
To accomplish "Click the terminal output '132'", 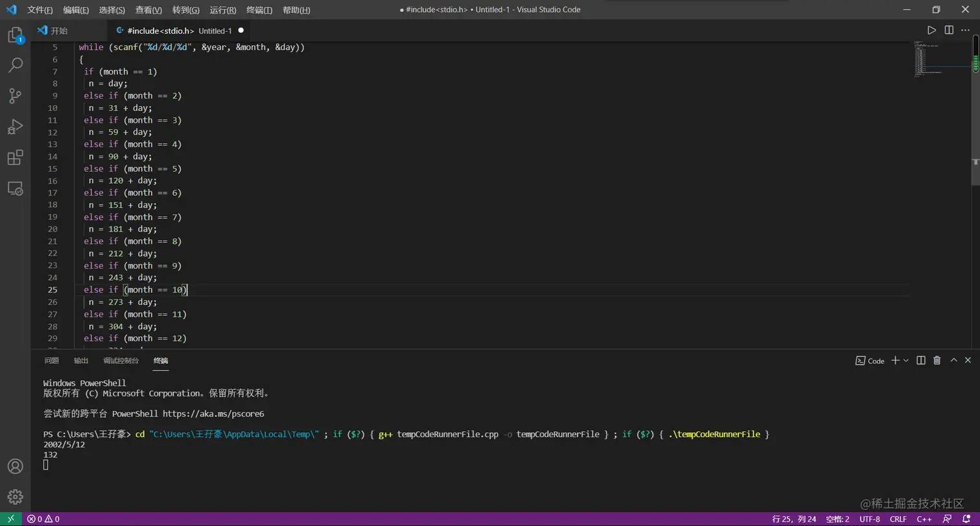I will [x=51, y=455].
